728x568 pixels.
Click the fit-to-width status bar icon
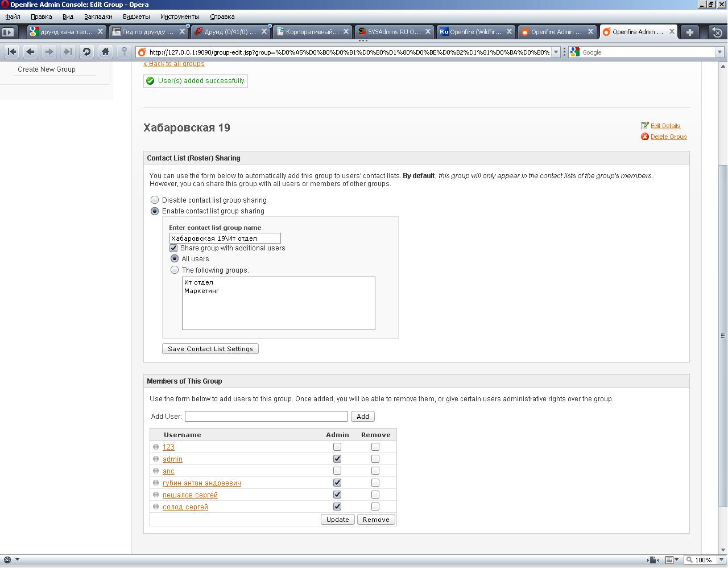coord(653,560)
